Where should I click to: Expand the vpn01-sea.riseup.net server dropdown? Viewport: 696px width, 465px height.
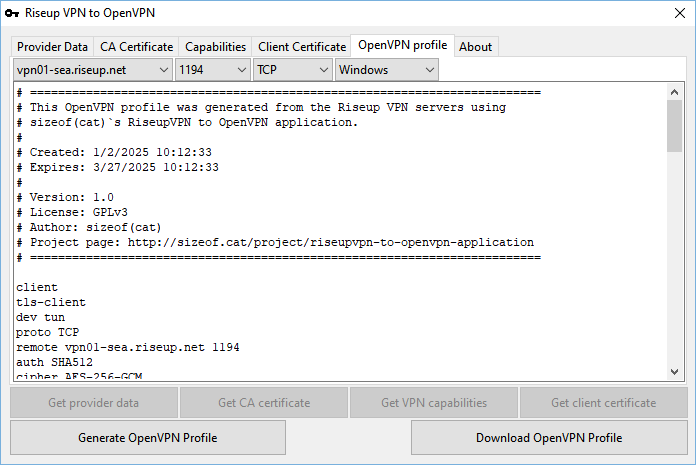coord(93,70)
